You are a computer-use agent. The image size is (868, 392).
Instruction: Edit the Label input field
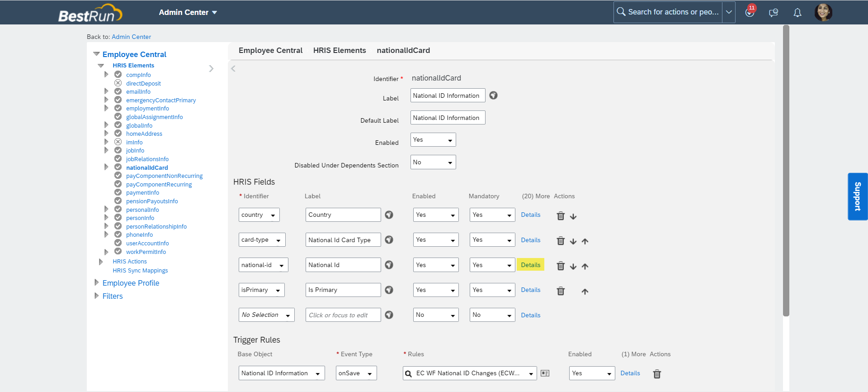448,96
